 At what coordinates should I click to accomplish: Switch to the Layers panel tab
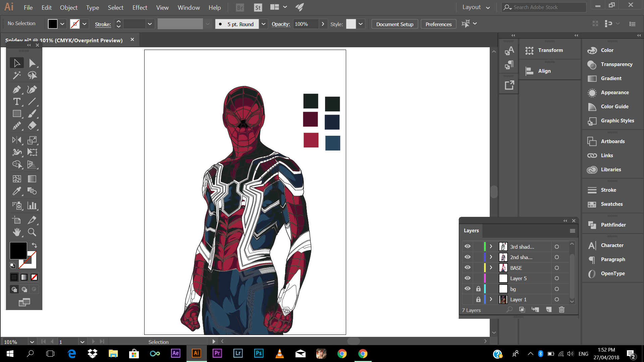coord(471,231)
